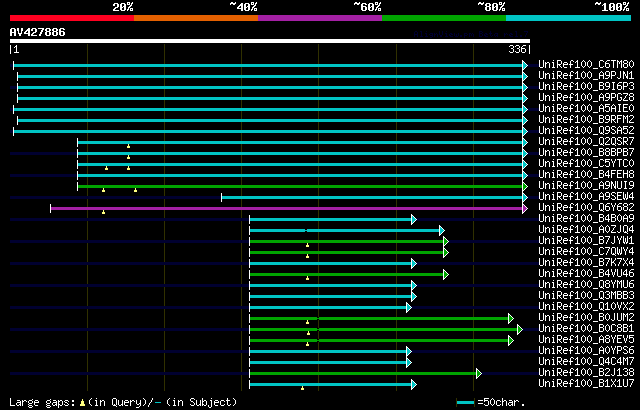Screen dimensions: 640x410
Task: Click the arrowhead ending the B2J138 bar
Action: (x=479, y=373)
